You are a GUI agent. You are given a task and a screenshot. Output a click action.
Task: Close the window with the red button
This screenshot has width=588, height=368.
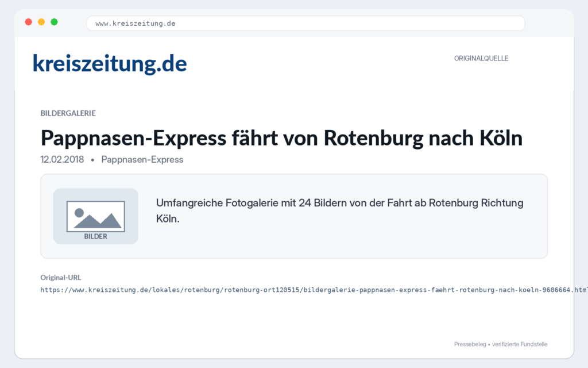[29, 22]
